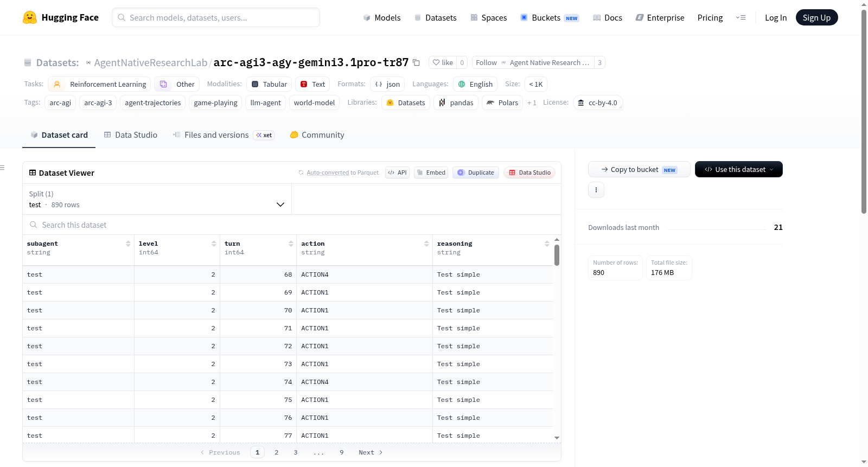Click the Embed button
Image resolution: width=868 pixels, height=467 pixels.
click(x=431, y=172)
